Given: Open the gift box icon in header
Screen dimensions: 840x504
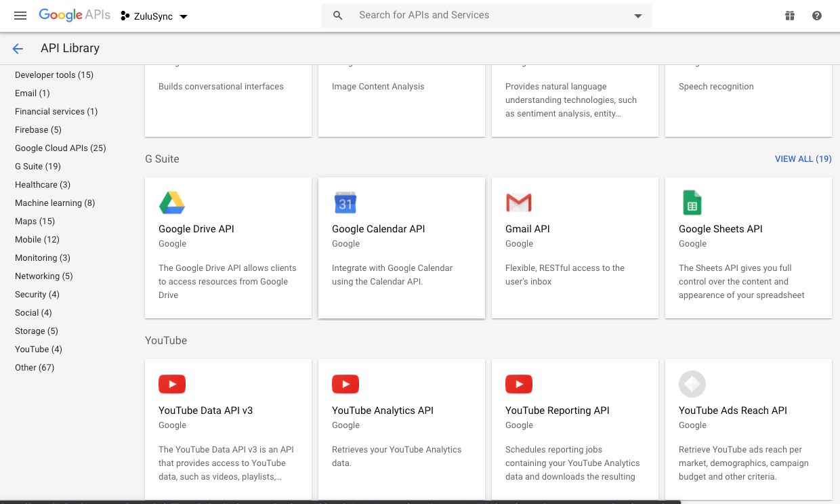Looking at the screenshot, I should 790,16.
